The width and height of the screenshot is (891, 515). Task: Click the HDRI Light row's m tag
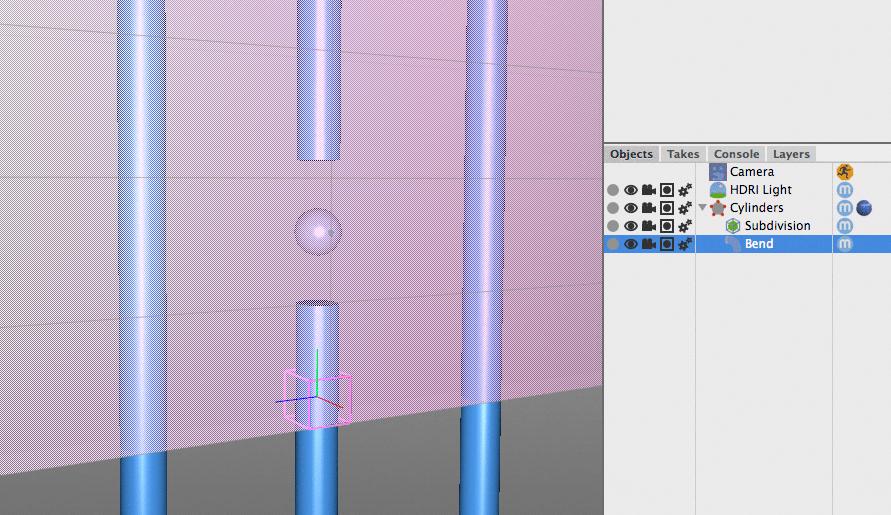pyautogui.click(x=844, y=190)
